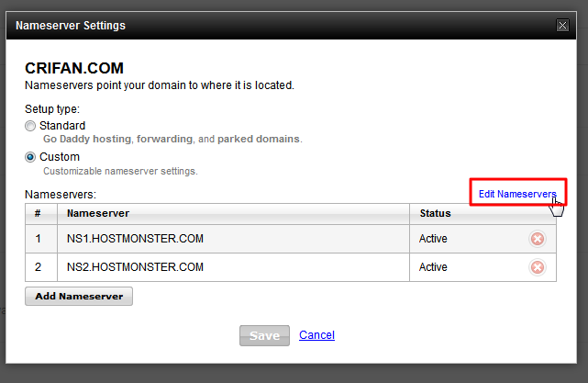The height and width of the screenshot is (383, 588).
Task: Click Active status of second nameserver
Action: 433,267
